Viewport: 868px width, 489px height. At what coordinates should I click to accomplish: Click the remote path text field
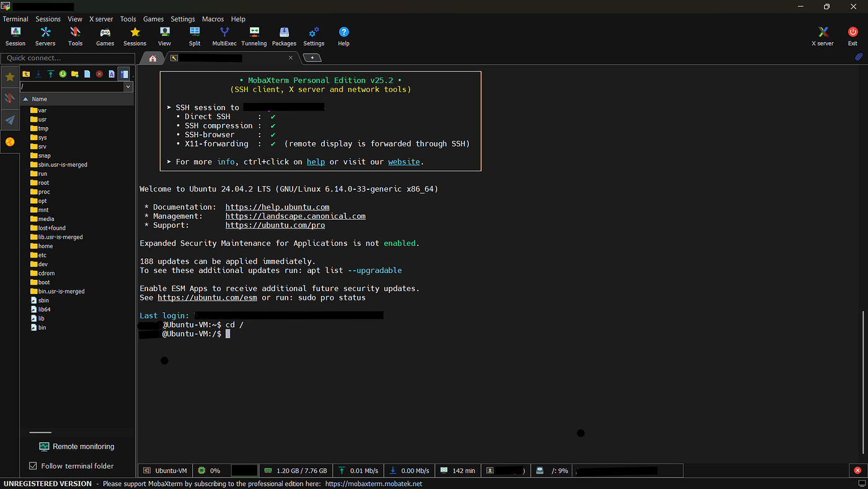72,87
